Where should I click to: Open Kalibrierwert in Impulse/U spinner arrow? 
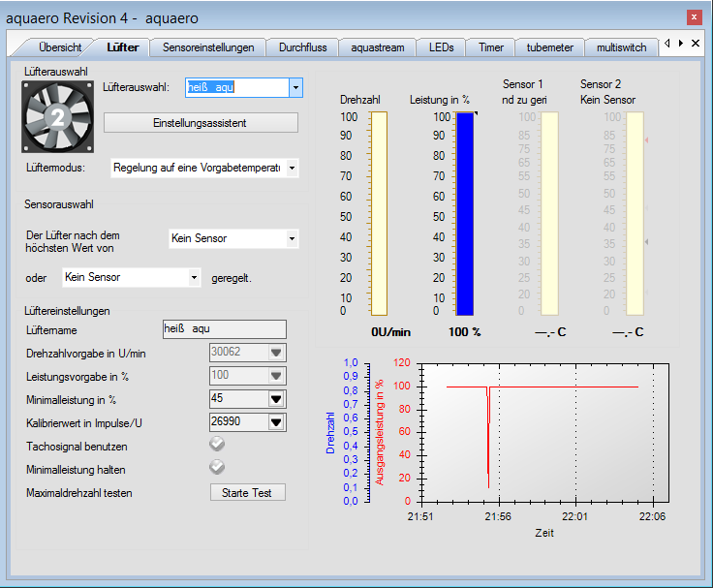tap(276, 421)
